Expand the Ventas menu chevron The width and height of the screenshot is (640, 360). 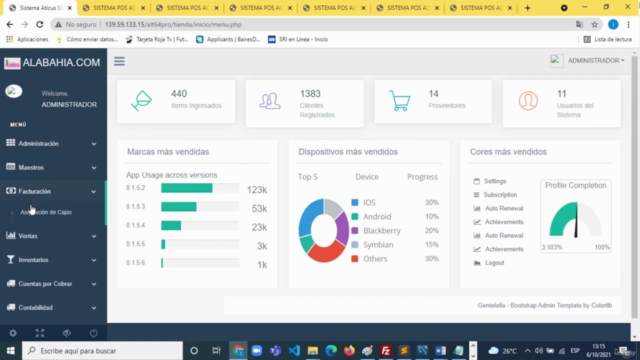[x=94, y=236]
